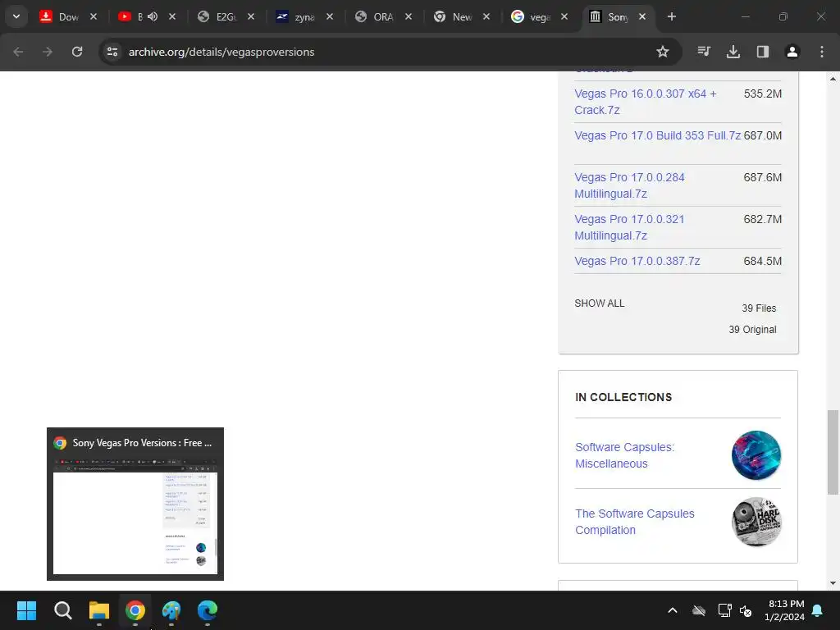Open Windows taskbar search
The image size is (840, 630).
(x=62, y=610)
